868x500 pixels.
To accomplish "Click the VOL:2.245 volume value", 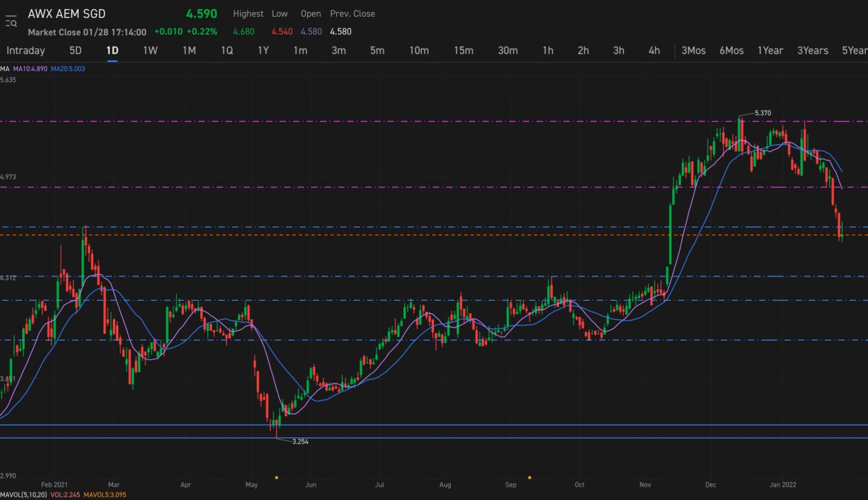I will click(65, 495).
